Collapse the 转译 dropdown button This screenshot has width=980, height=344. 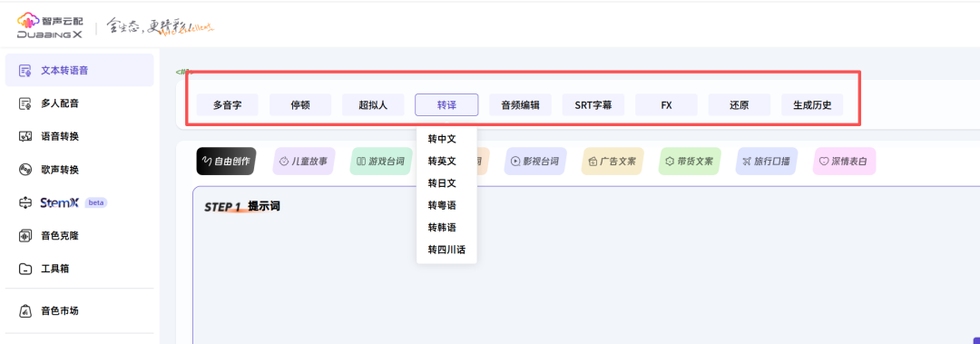(x=446, y=105)
